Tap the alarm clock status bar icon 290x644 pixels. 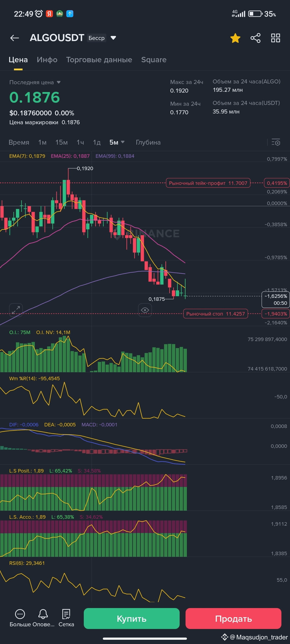[39, 14]
